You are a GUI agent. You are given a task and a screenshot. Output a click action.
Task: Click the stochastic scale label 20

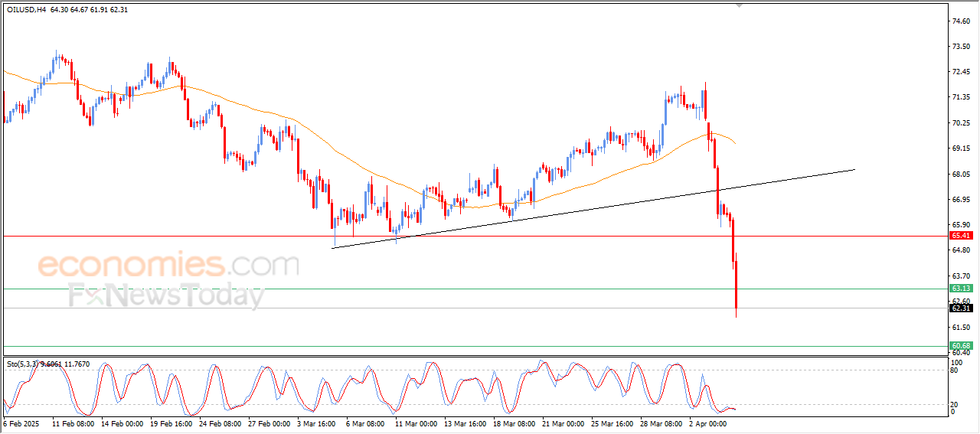954,404
